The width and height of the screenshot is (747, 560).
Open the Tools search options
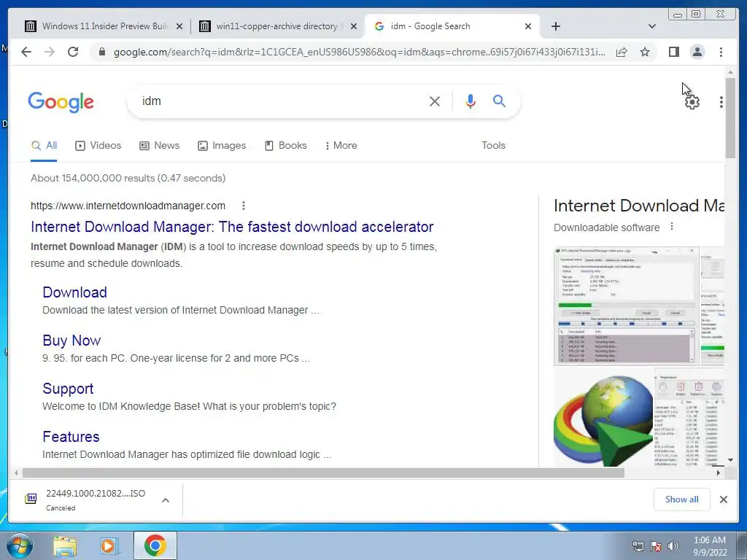(x=493, y=145)
